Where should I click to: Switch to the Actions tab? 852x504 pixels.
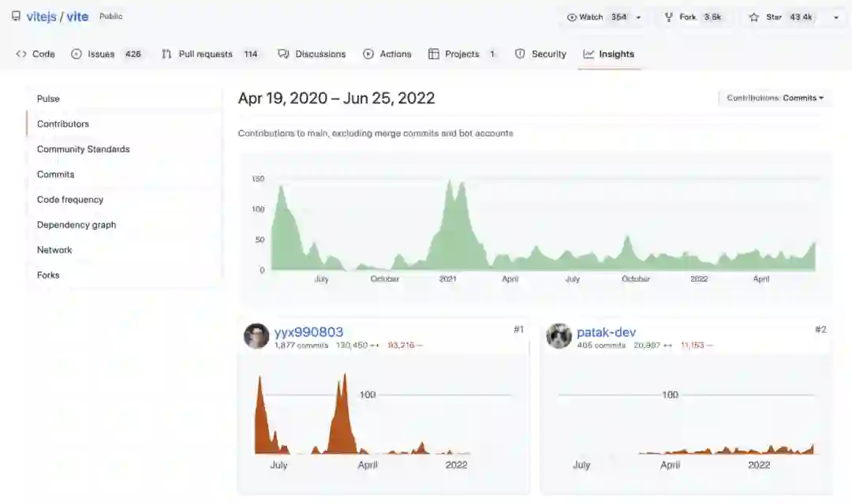(x=387, y=54)
